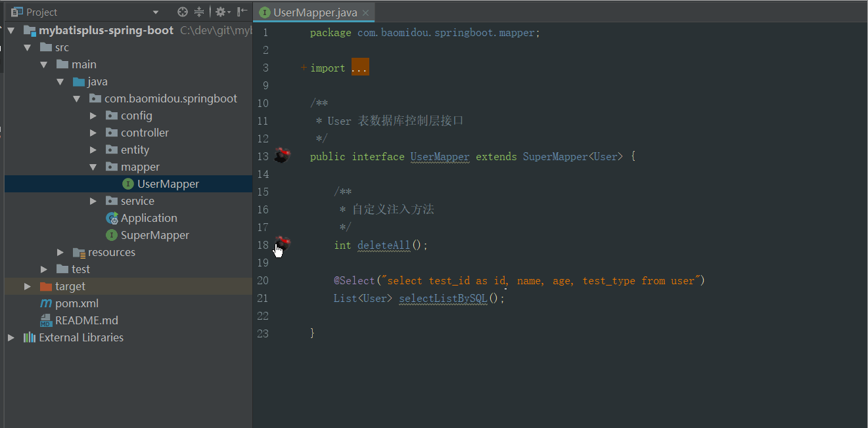The height and width of the screenshot is (428, 868).
Task: Click the Hide tool window icon
Action: [x=242, y=11]
